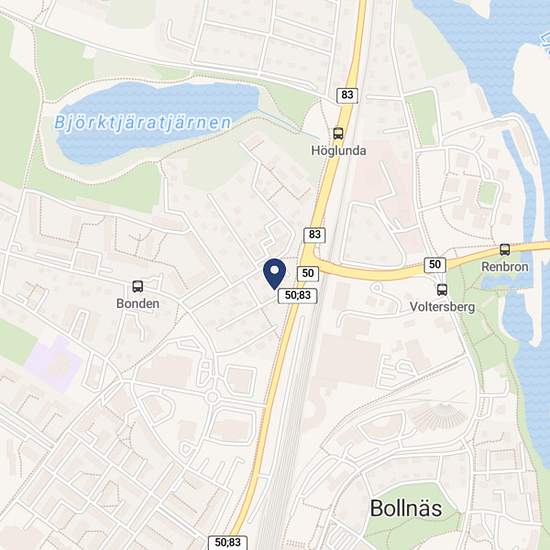Click the Voltersberg stop name text
The height and width of the screenshot is (550, 550).
tap(442, 307)
